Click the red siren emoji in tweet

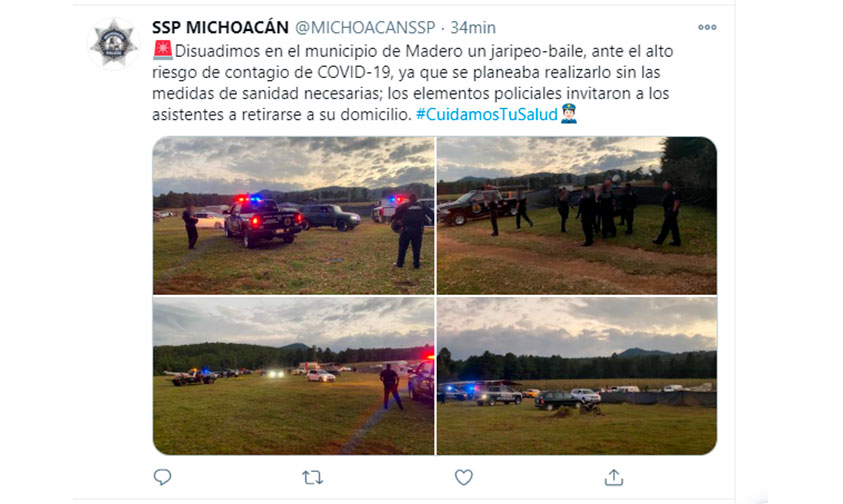click(x=162, y=51)
